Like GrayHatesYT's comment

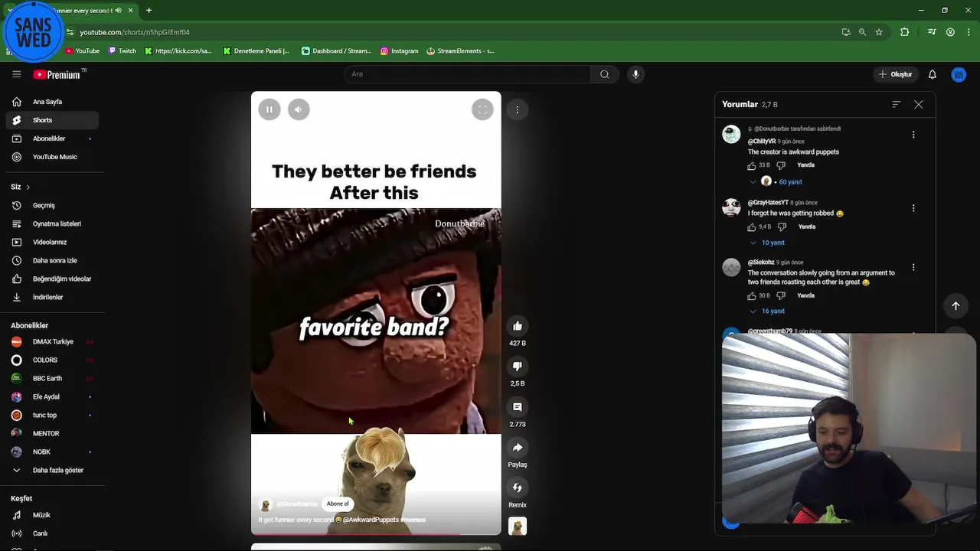(x=752, y=227)
